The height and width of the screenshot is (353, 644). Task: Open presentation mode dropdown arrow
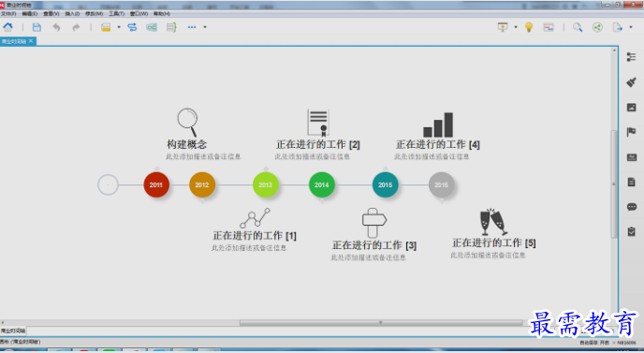516,27
